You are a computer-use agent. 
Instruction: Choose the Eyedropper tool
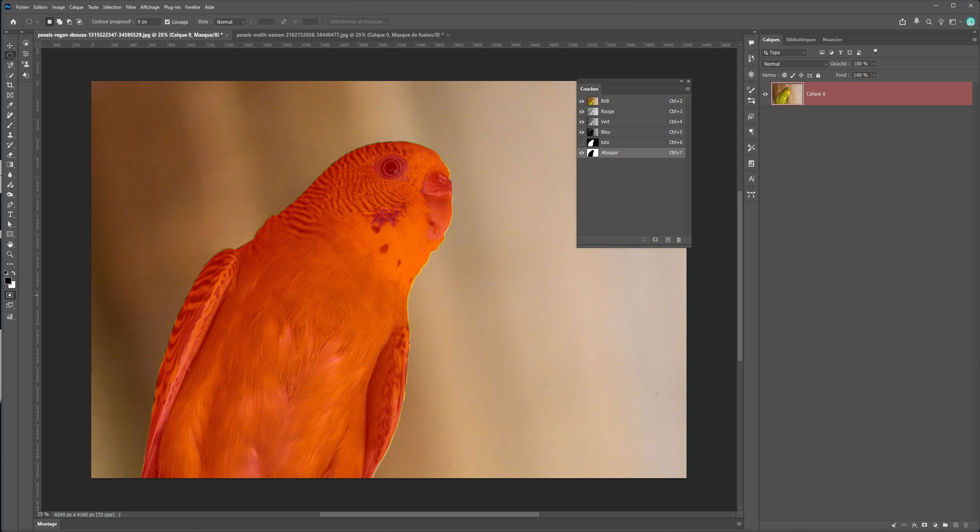pos(10,105)
